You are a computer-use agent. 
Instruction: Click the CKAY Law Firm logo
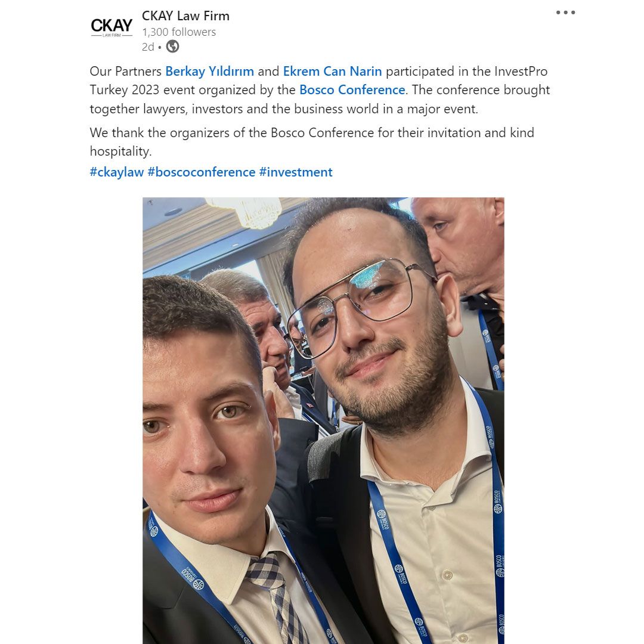112,27
